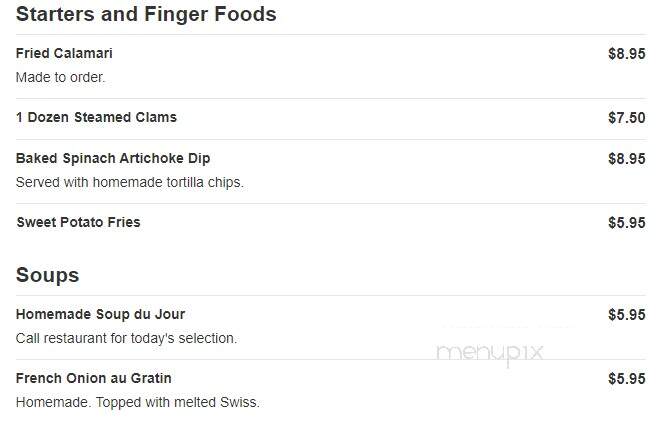The width and height of the screenshot is (669, 435).
Task: Click the 'Made to order.' description
Action: click(60, 77)
